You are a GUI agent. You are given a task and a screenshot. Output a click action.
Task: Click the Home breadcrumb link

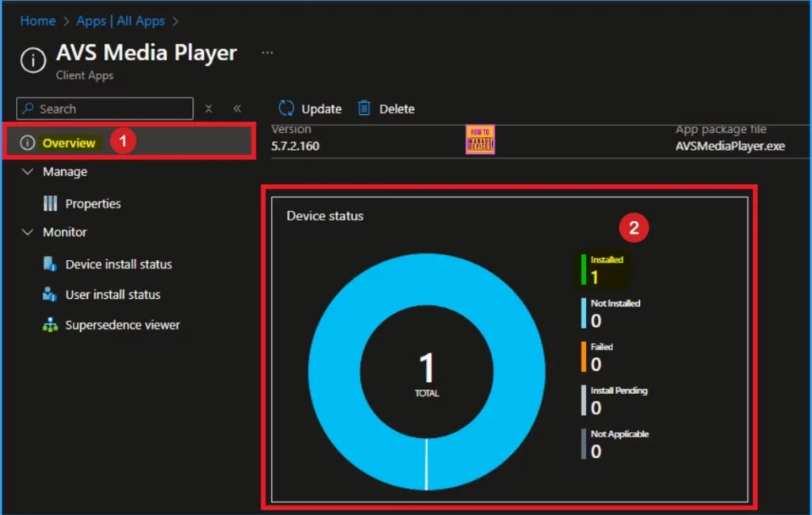click(x=38, y=21)
